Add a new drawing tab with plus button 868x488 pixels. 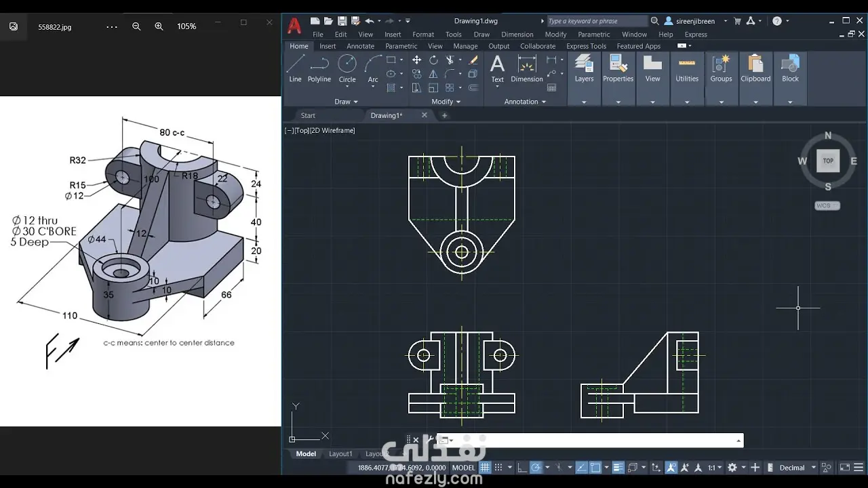click(445, 115)
